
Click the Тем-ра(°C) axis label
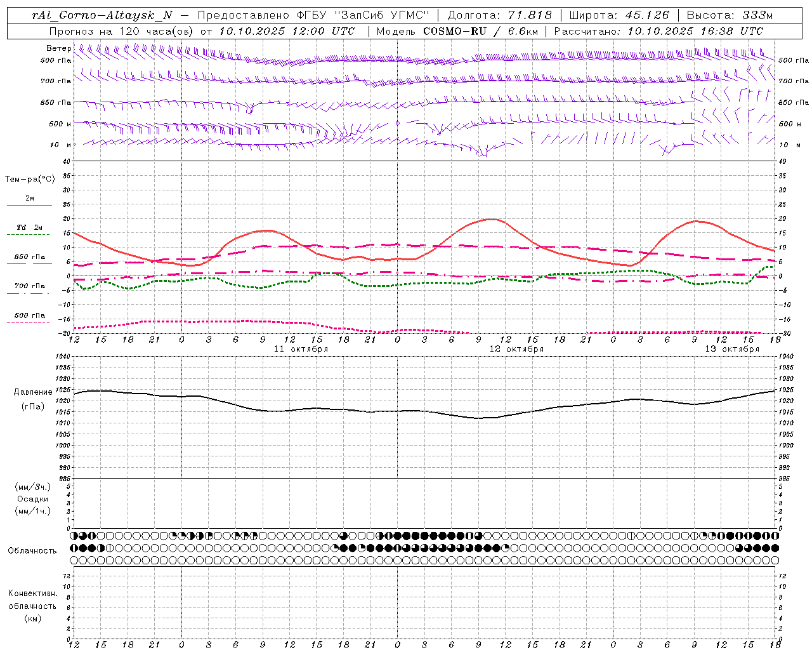pyautogui.click(x=30, y=180)
